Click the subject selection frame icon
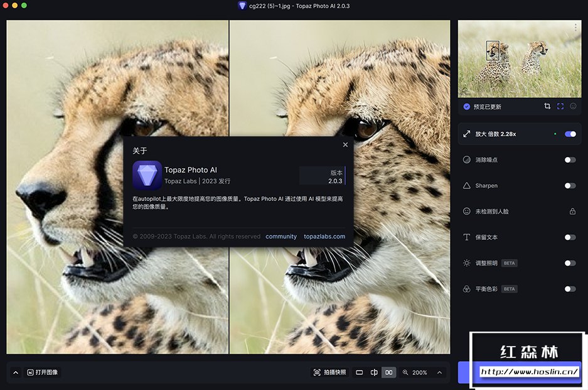Screen dimensions: 588x390 [x=560, y=106]
